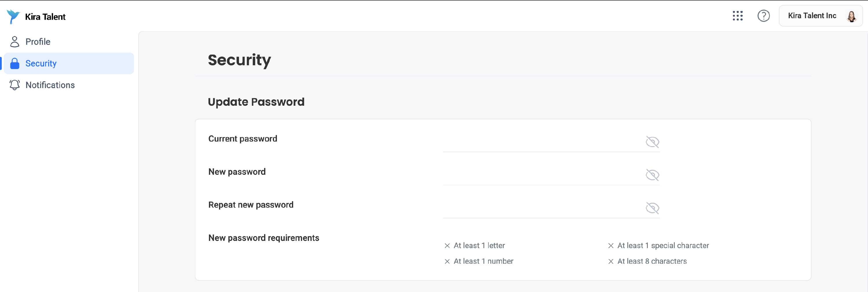
Task: Click the X icon beside At least 1 letter
Action: pos(447,245)
